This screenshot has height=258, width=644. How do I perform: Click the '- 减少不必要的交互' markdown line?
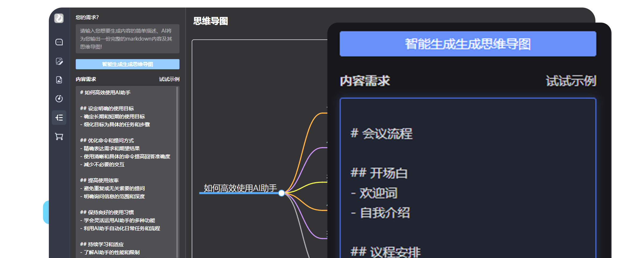pyautogui.click(x=102, y=164)
